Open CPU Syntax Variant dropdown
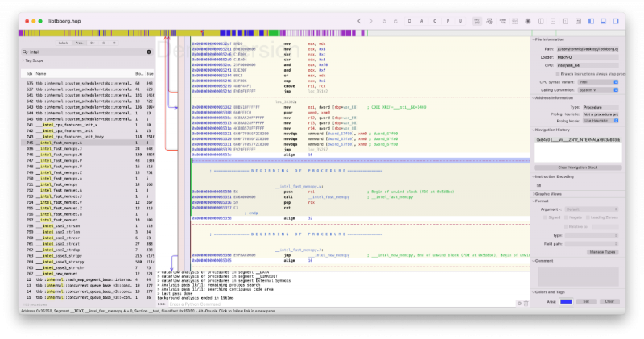The height and width of the screenshot is (339, 644). tap(597, 81)
